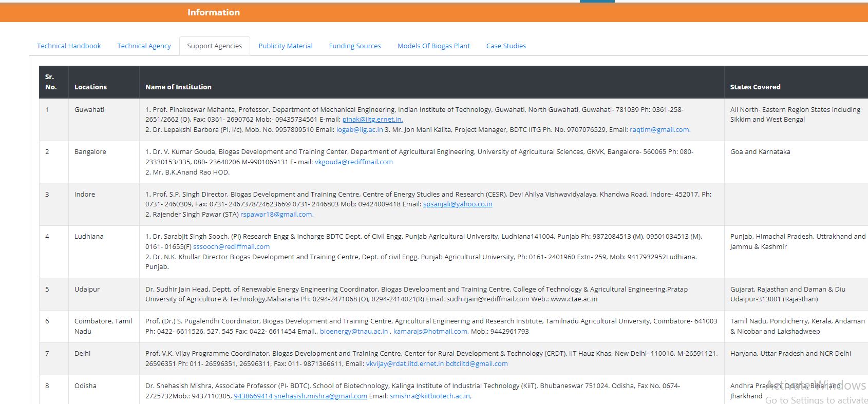
Task: Open the spsanjali@yahoo.co.in email link
Action: pyautogui.click(x=458, y=204)
